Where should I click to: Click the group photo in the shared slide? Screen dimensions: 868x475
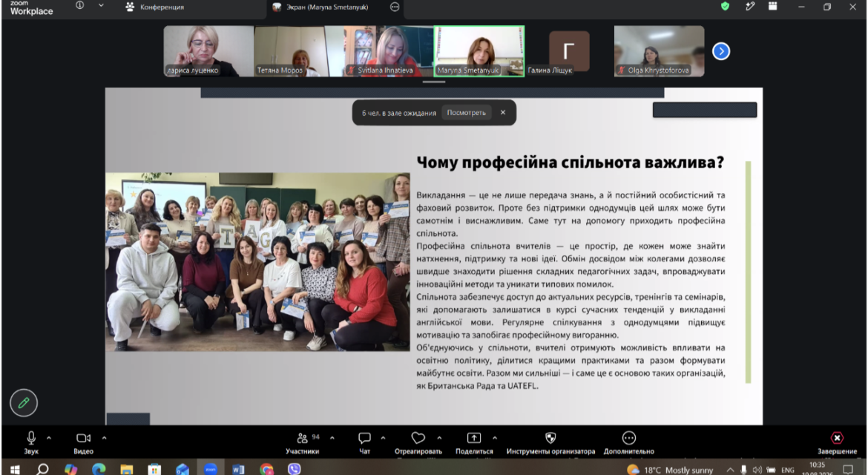pyautogui.click(x=258, y=262)
